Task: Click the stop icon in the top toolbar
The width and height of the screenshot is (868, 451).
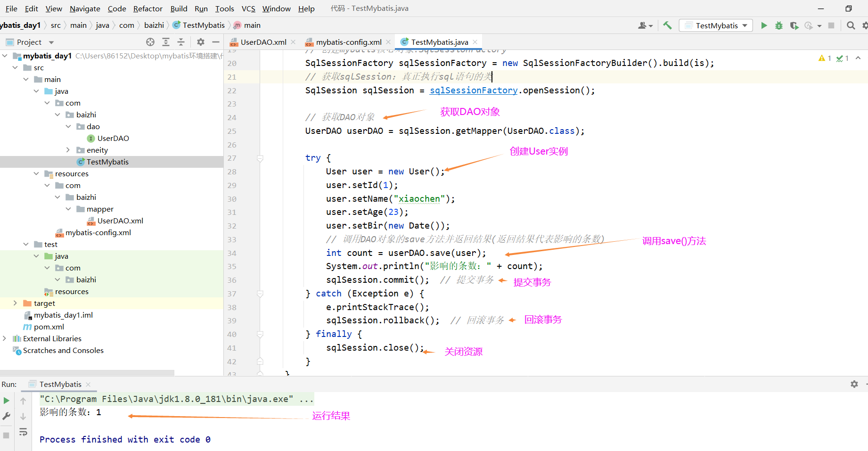Action: [x=831, y=25]
